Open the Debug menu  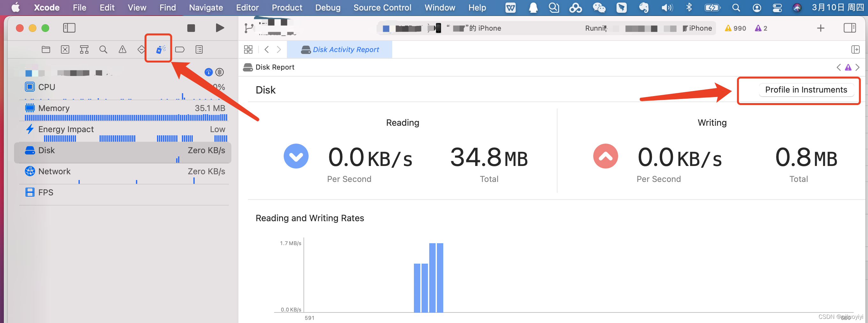click(328, 7)
